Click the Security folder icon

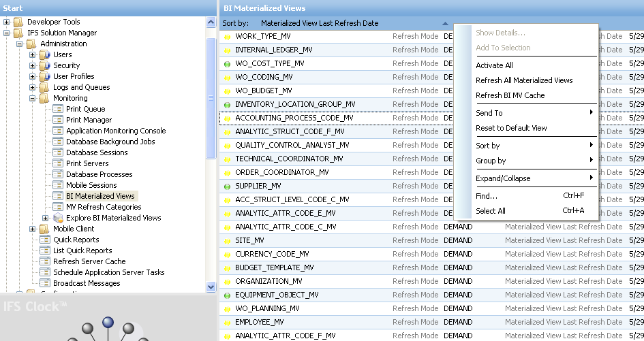pos(45,65)
